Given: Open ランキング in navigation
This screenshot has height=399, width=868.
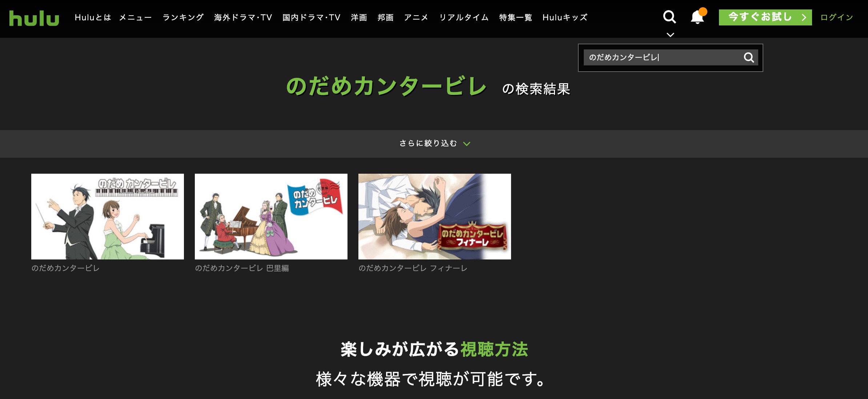Looking at the screenshot, I should (183, 17).
